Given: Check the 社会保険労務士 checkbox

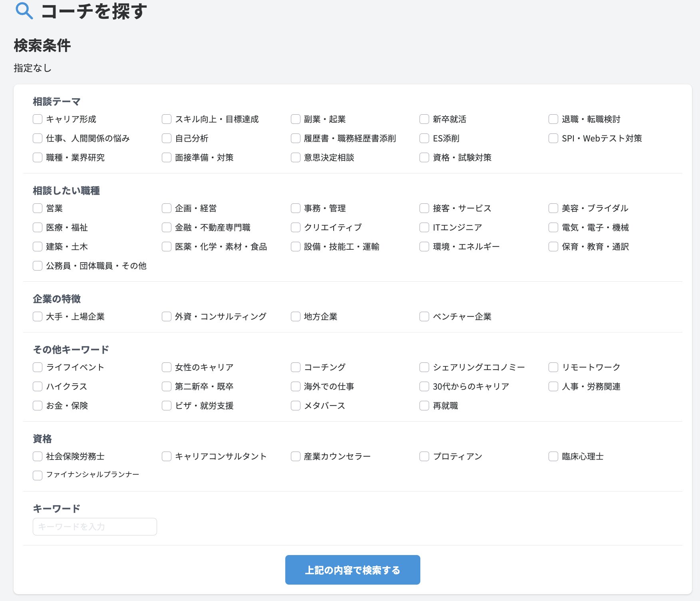Looking at the screenshot, I should (38, 456).
